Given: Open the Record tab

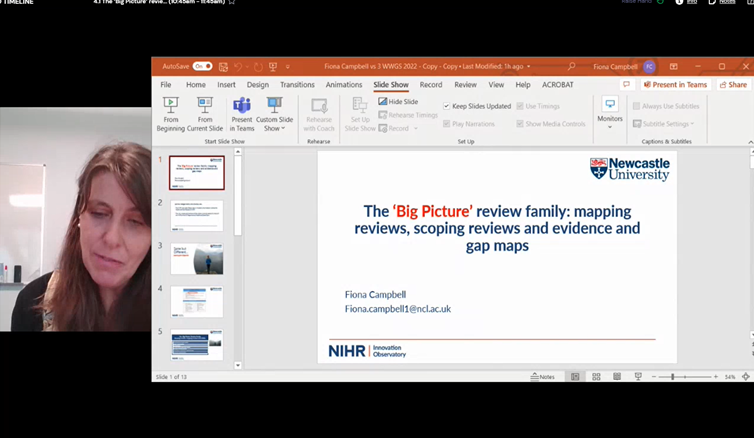Looking at the screenshot, I should click(431, 85).
